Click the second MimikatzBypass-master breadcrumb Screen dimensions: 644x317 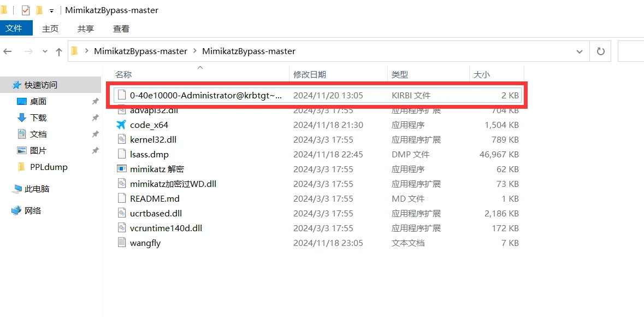249,51
